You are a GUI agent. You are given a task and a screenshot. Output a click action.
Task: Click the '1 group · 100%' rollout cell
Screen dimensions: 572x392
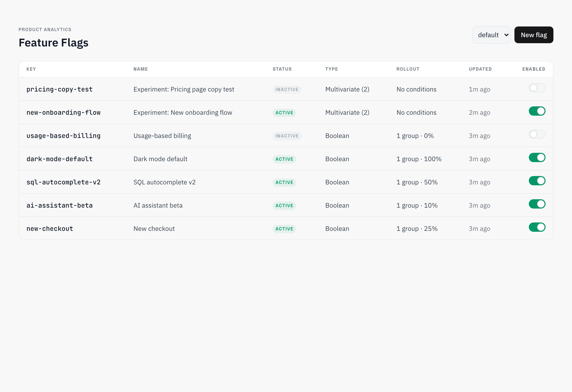pyautogui.click(x=419, y=159)
